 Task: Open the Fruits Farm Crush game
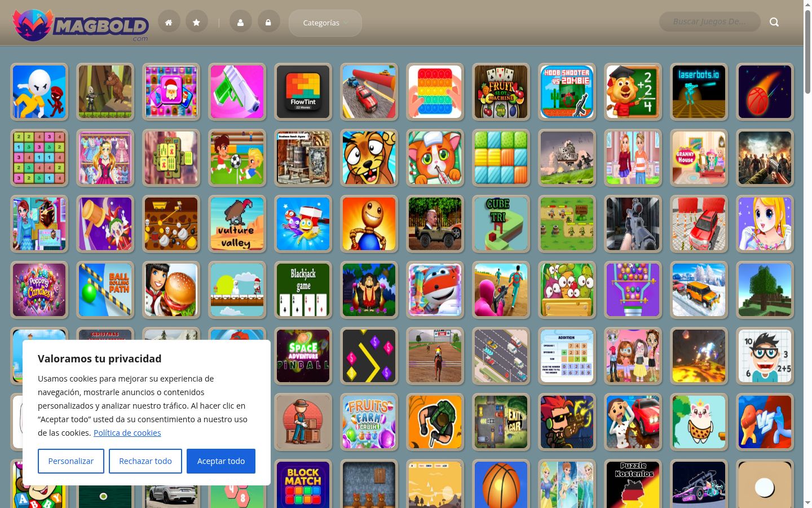[x=369, y=422]
